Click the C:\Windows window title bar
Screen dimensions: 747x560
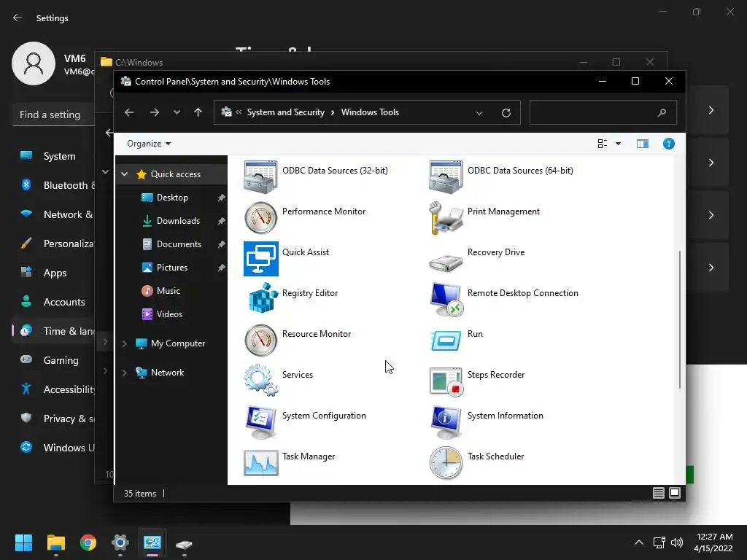click(x=381, y=62)
